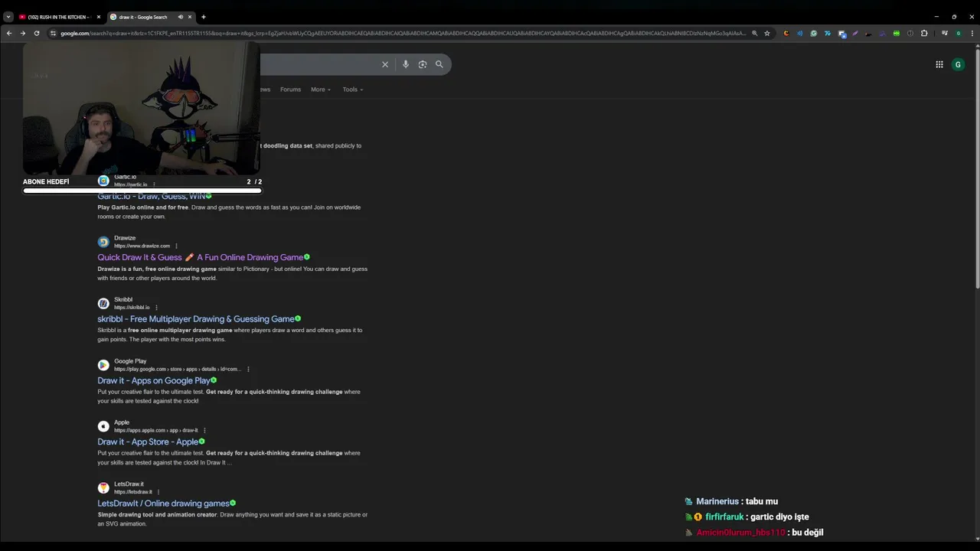Open options menu for Gartic.io result
Image resolution: width=980 pixels, height=551 pixels.
coord(154,184)
